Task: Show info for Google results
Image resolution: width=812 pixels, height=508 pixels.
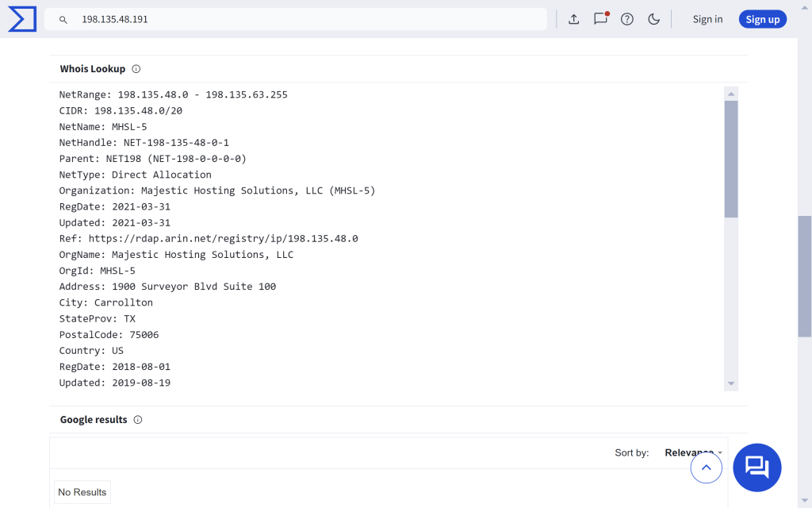Action: coord(138,420)
